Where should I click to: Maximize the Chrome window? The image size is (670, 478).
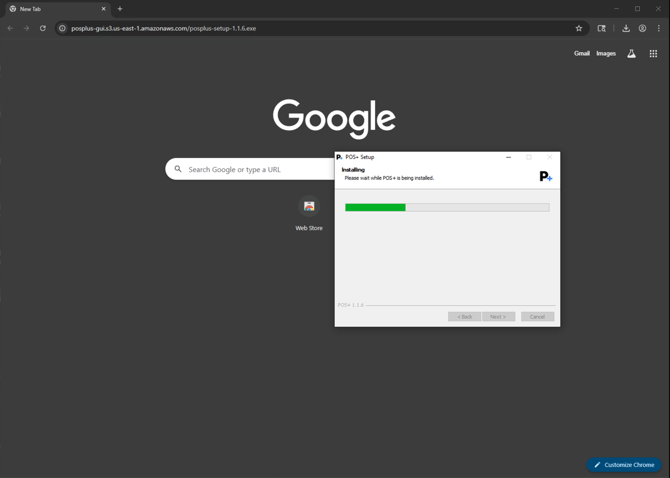pyautogui.click(x=637, y=9)
